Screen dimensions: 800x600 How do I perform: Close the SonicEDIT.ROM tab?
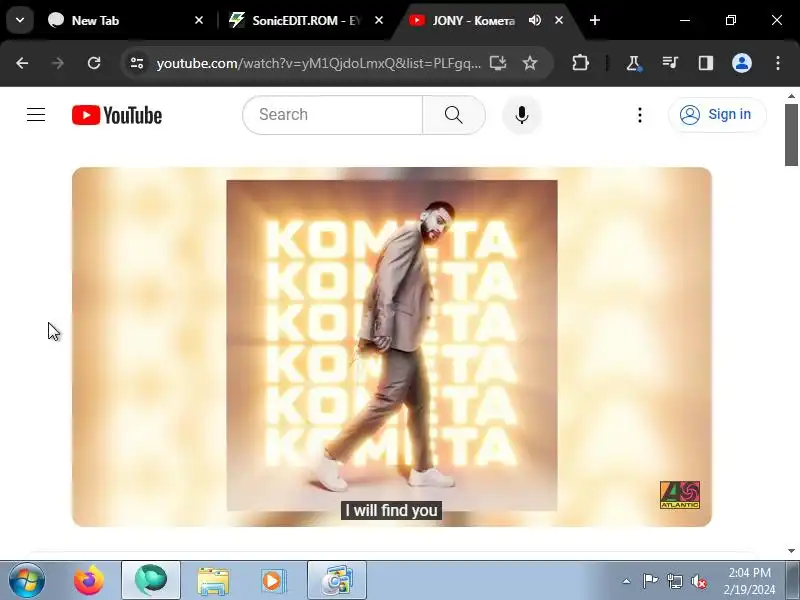pyautogui.click(x=379, y=20)
